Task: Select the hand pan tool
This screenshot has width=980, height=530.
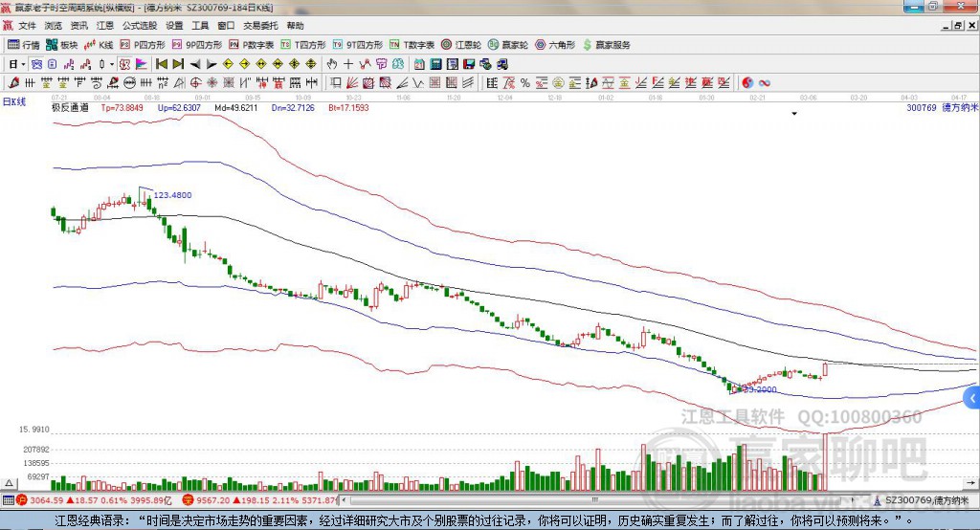Action: click(332, 64)
